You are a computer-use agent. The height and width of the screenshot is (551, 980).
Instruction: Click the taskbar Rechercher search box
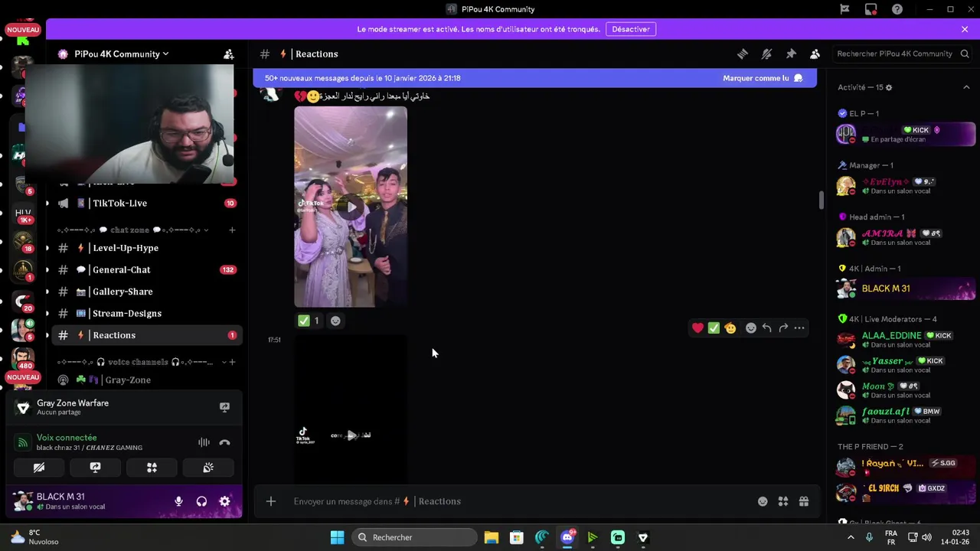click(414, 537)
